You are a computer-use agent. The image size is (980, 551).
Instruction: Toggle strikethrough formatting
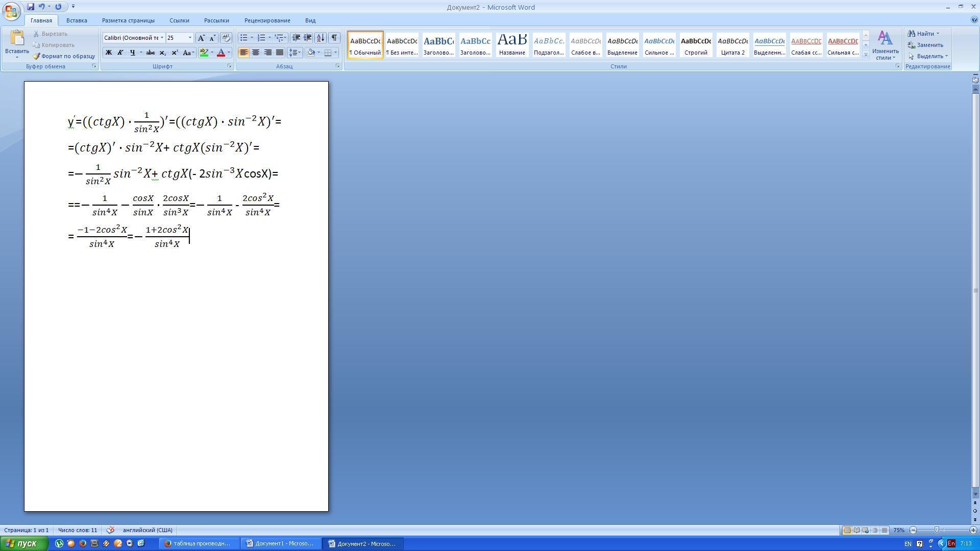pos(150,53)
